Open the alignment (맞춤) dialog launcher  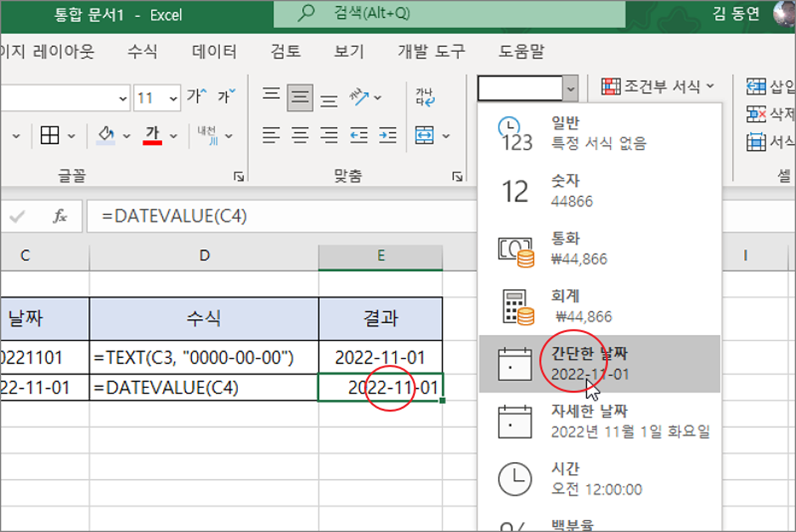pos(457,177)
